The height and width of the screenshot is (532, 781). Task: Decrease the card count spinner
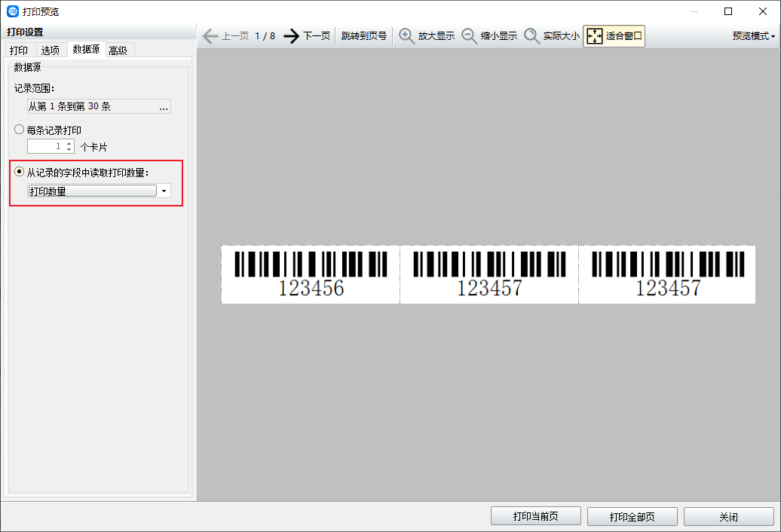69,149
